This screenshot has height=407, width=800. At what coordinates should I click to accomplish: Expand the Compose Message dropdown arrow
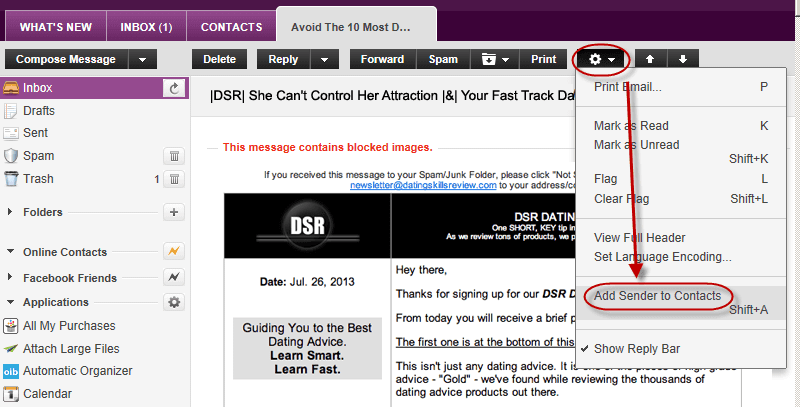click(x=144, y=60)
